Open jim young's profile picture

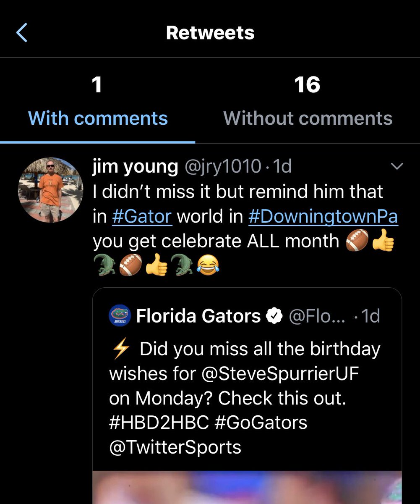point(50,190)
